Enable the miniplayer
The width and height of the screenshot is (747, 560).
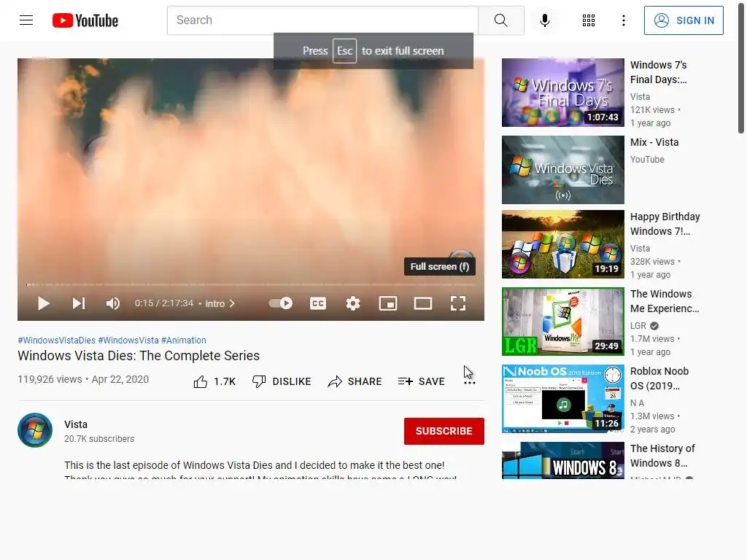point(388,303)
